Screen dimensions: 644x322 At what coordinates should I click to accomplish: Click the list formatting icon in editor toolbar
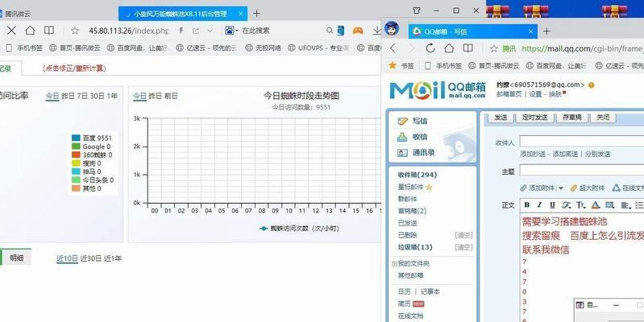tap(639, 205)
